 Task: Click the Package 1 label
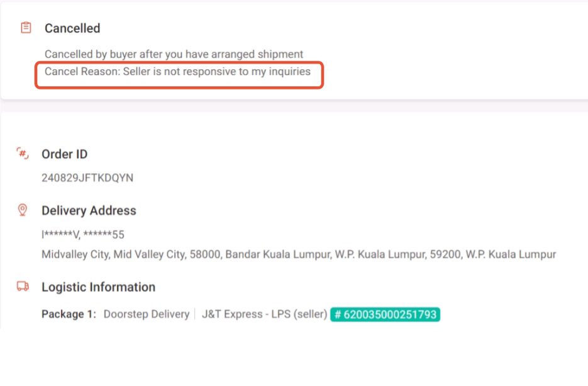point(69,314)
